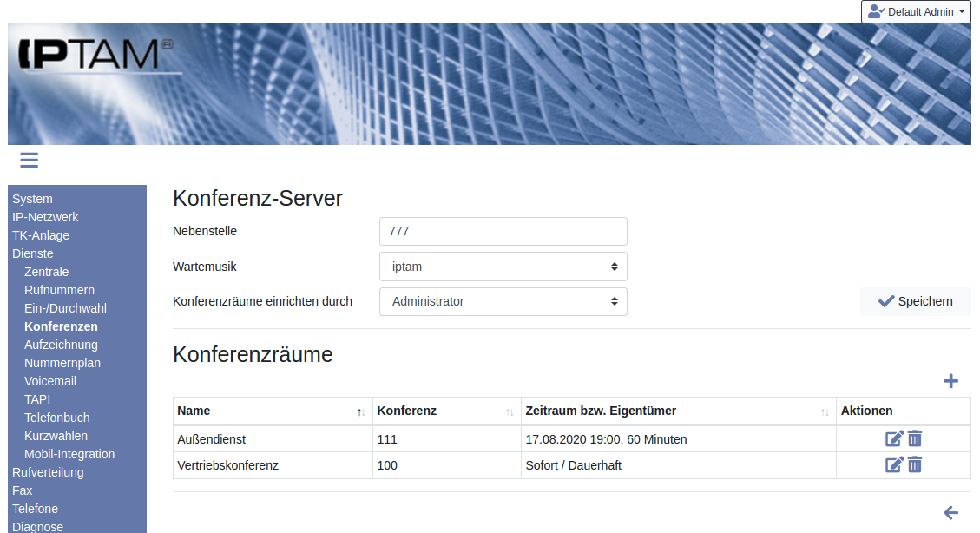
Task: Add new conference room with plus icon
Action: pos(950,381)
